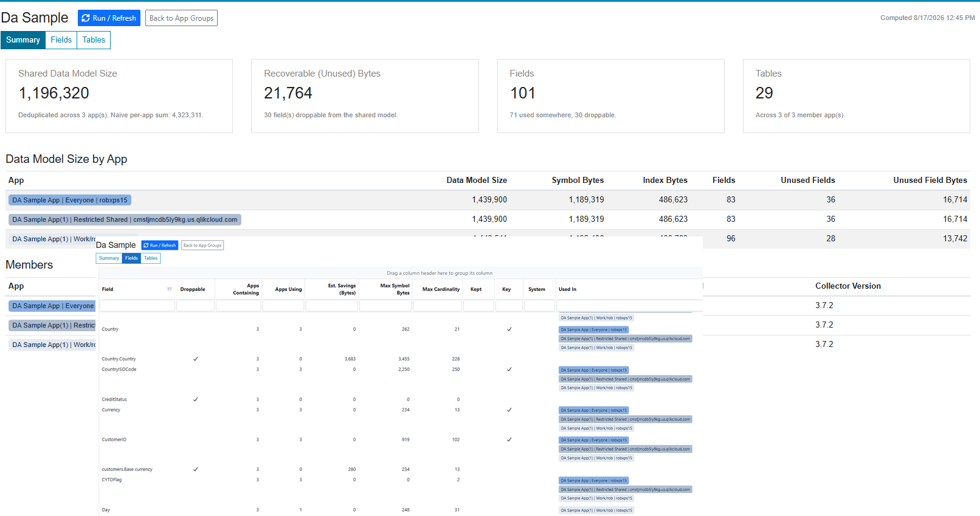Click the refresh icon in overlay Run button
The width and height of the screenshot is (980, 516).
pos(146,246)
